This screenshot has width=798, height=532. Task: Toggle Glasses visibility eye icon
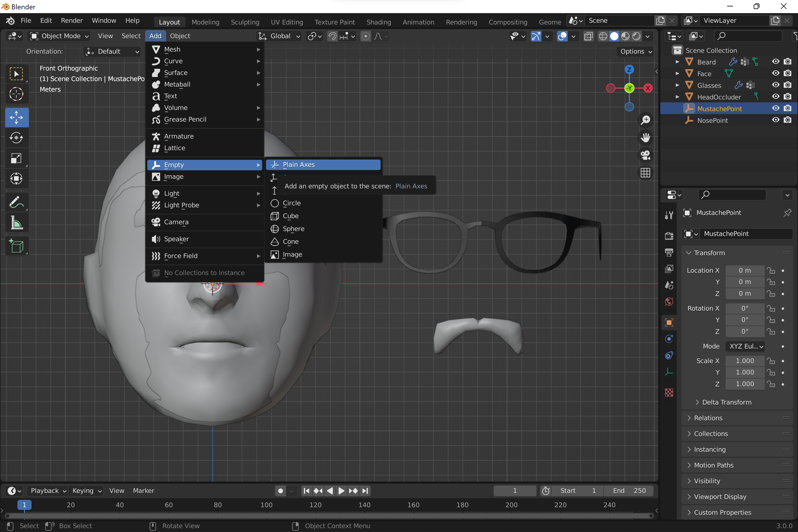776,85
